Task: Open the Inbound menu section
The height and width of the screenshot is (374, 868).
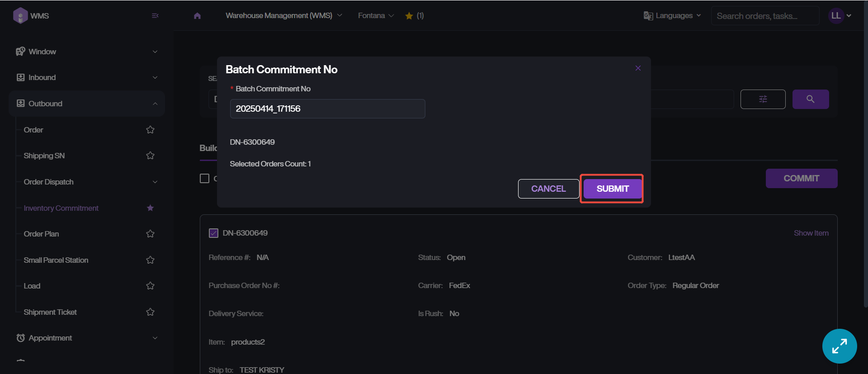Action: click(x=86, y=77)
